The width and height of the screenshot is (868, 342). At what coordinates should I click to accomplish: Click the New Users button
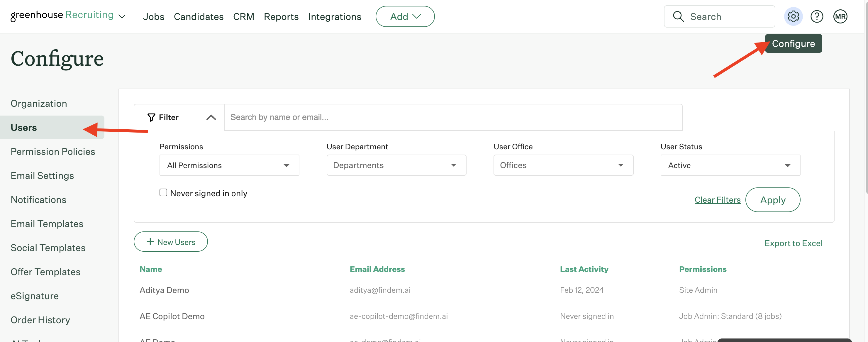pyautogui.click(x=170, y=242)
